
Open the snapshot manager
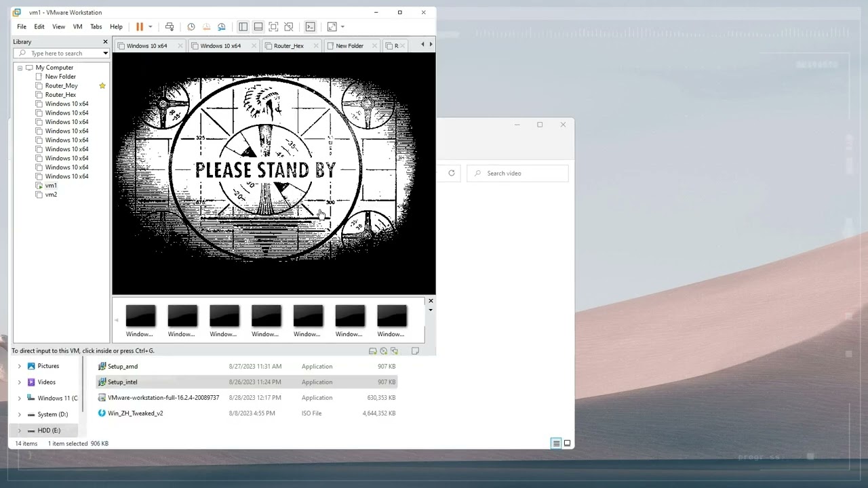(x=221, y=26)
